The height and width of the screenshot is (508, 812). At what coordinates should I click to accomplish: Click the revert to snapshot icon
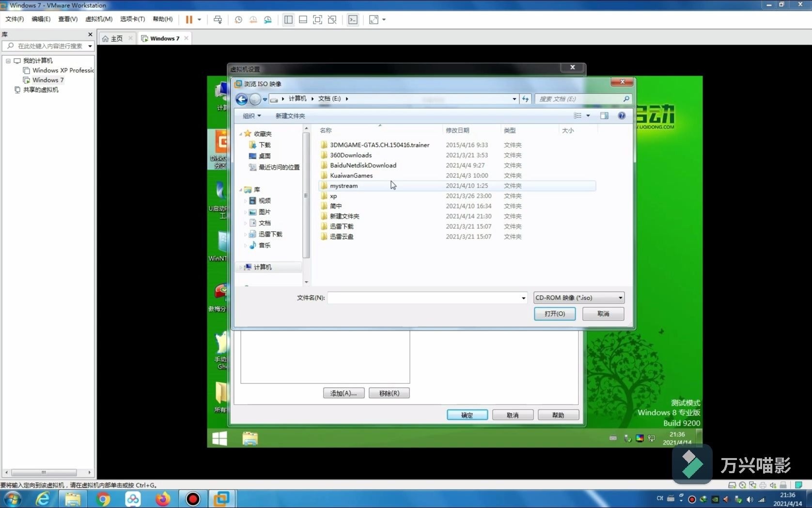pyautogui.click(x=253, y=19)
